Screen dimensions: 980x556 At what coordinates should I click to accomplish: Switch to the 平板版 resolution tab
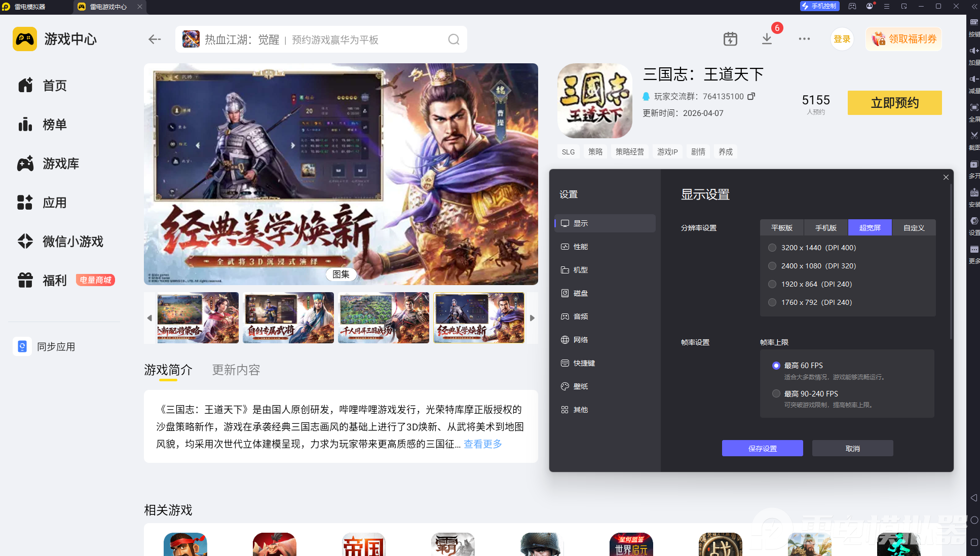[x=781, y=228]
